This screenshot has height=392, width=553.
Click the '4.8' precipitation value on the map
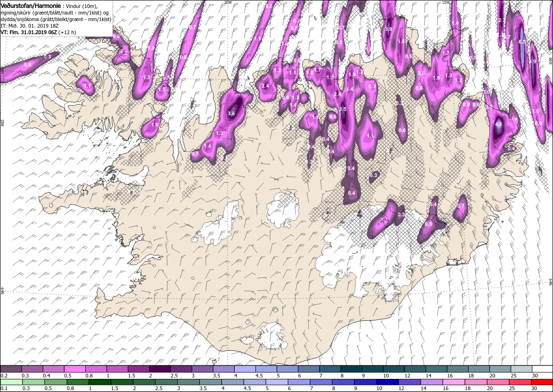499,125
